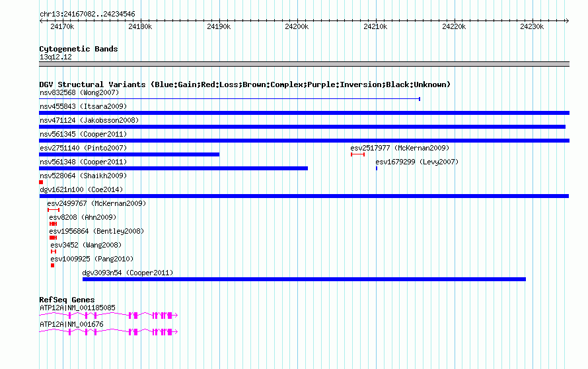588x369 pixels.
Task: Open the ATP12A|NM_001676 gene label
Action: click(x=71, y=324)
